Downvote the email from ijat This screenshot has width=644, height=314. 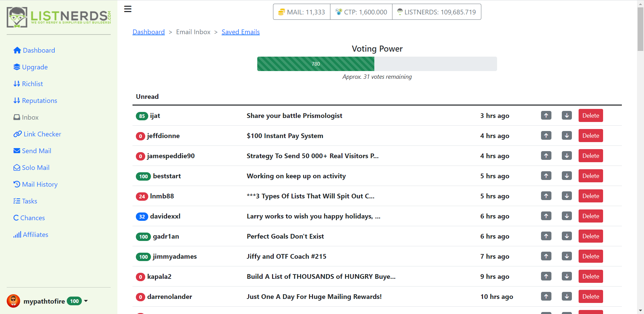point(567,116)
